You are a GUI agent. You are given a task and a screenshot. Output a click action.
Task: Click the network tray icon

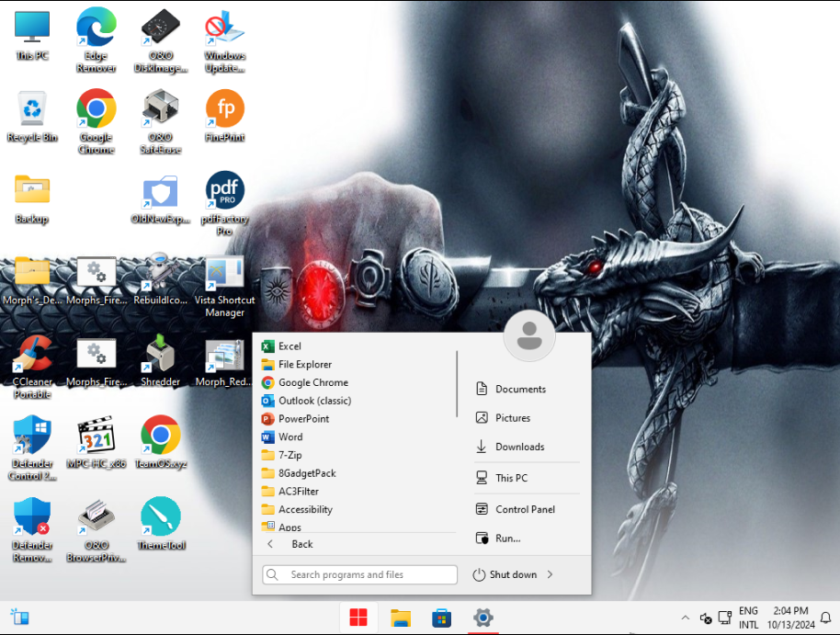coord(725,618)
